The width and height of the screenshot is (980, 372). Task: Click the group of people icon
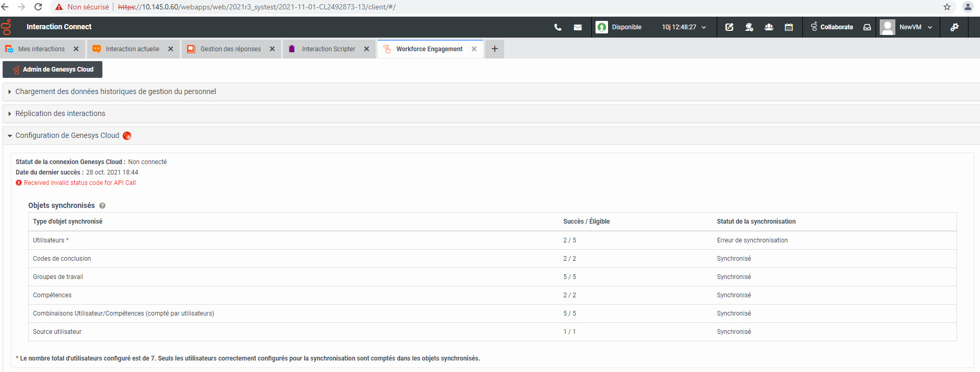[769, 27]
